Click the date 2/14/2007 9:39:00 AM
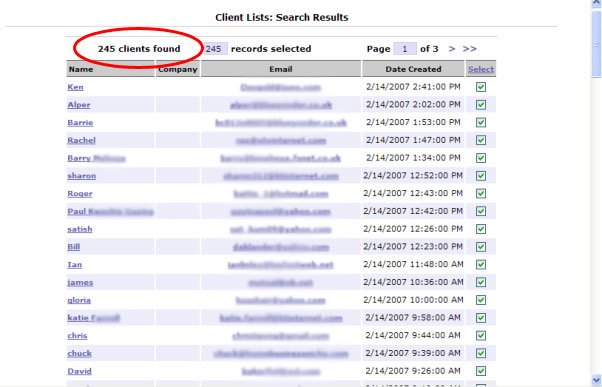Screen dimensions: 602x387 413,353
